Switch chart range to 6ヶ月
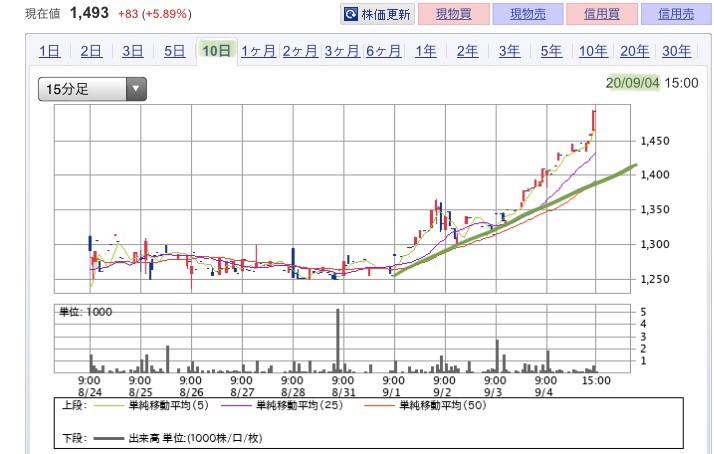This screenshot has width=714, height=454. (x=383, y=51)
